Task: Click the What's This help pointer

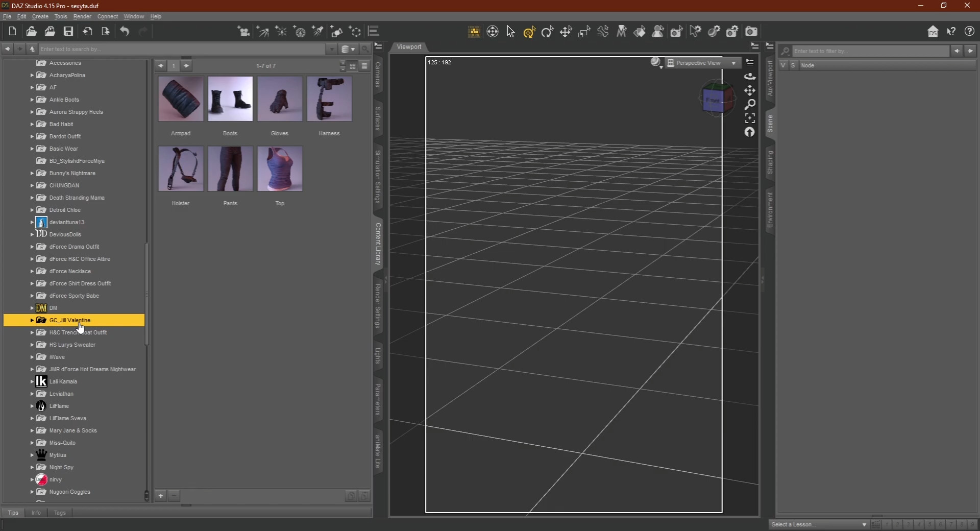Action: click(x=951, y=32)
